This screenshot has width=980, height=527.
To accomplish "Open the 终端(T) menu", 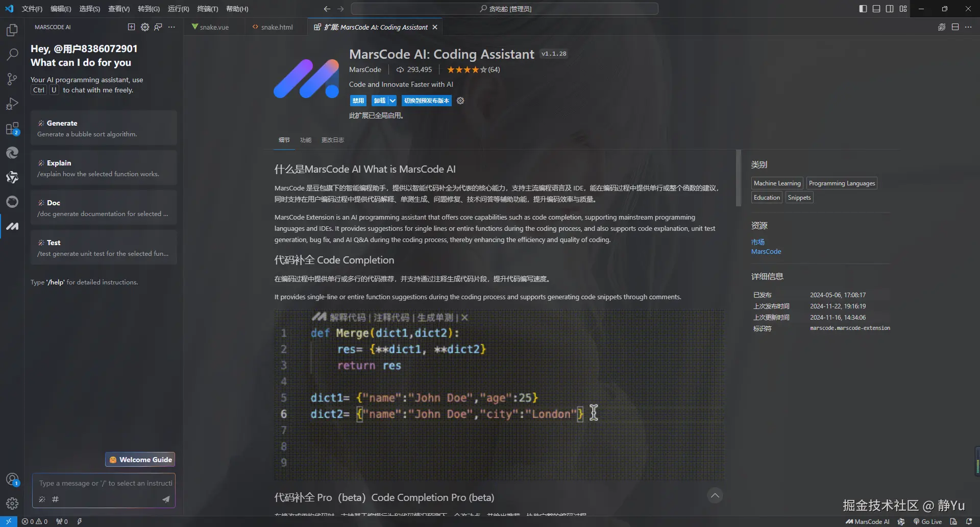I will [208, 9].
